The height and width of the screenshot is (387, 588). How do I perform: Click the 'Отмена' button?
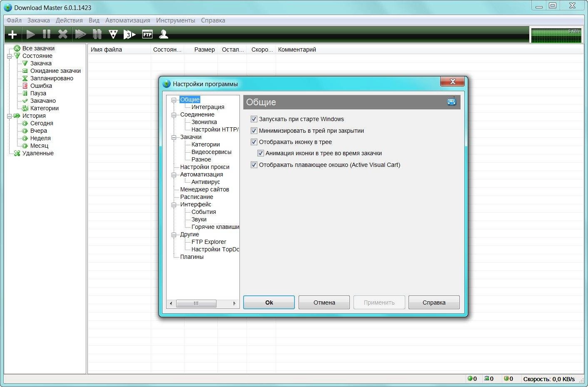[x=324, y=303]
